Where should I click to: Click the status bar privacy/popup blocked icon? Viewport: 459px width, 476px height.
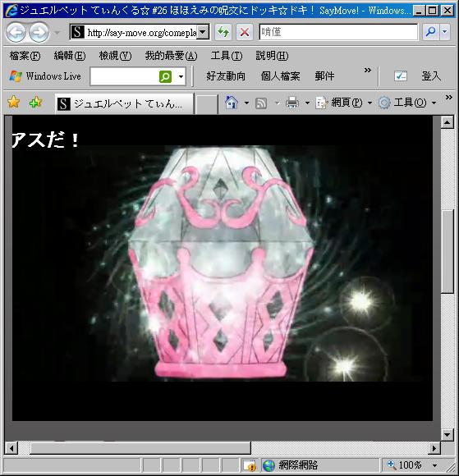pyautogui.click(x=250, y=465)
